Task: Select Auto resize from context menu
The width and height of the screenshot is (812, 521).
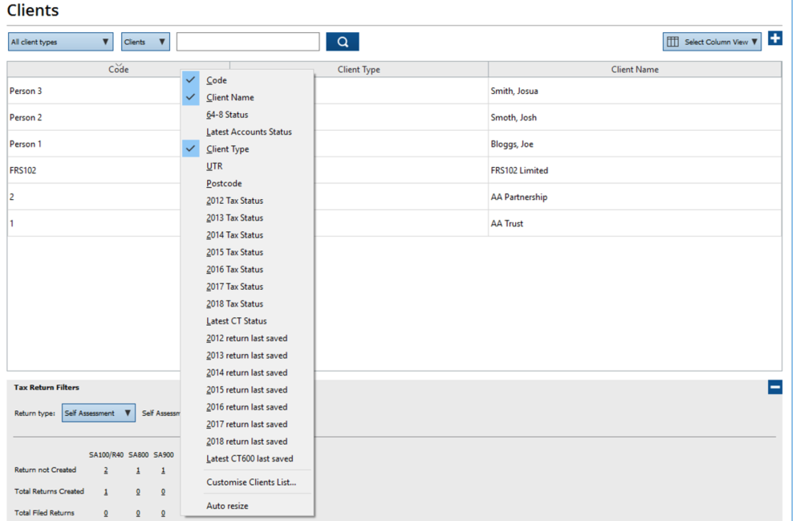Action: coord(227,506)
